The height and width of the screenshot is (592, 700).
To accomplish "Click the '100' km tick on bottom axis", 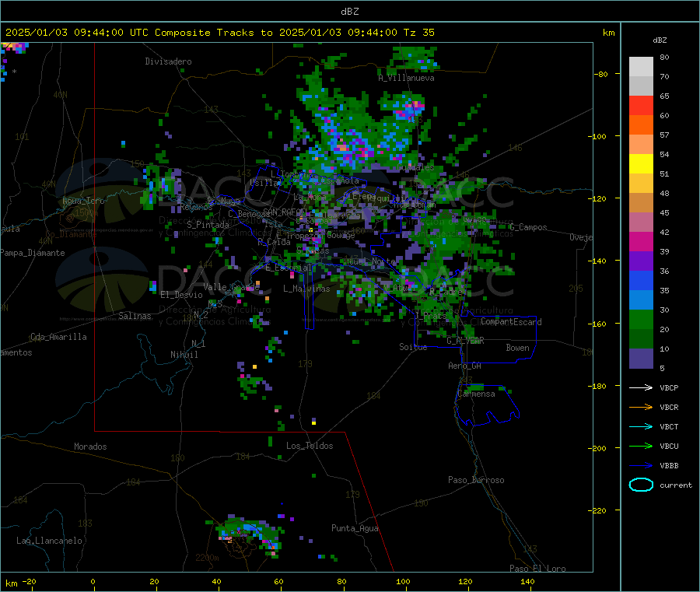I will tap(403, 582).
